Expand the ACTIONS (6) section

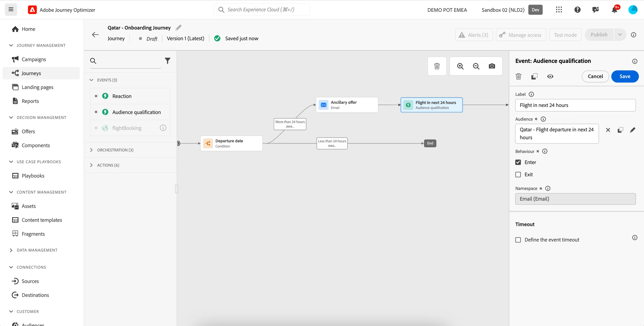91,165
